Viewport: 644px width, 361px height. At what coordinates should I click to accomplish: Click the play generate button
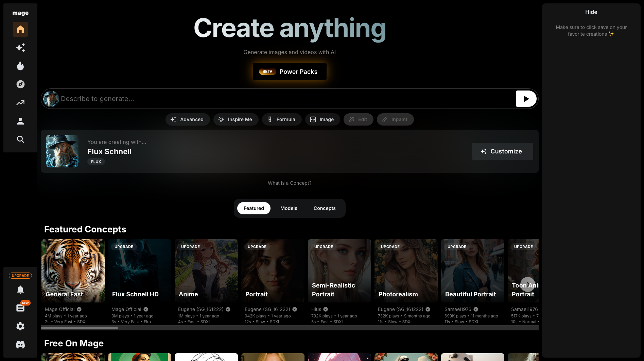(x=526, y=99)
